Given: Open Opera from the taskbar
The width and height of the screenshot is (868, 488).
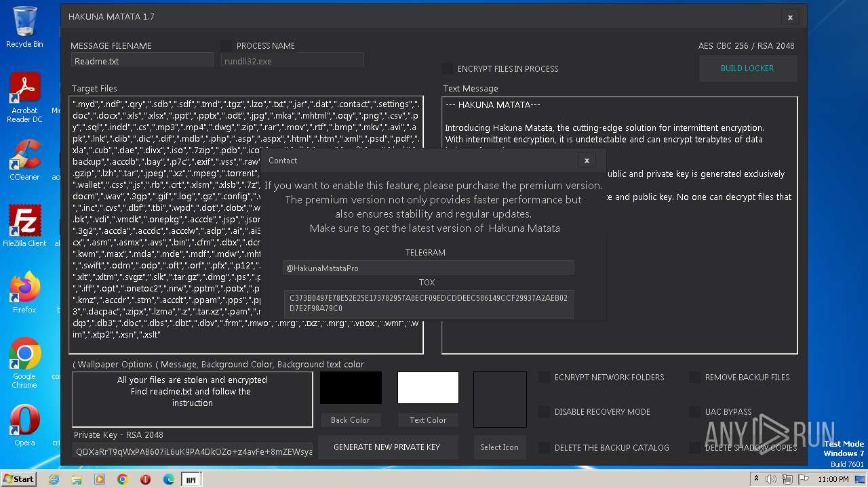Looking at the screenshot, I should tap(145, 479).
